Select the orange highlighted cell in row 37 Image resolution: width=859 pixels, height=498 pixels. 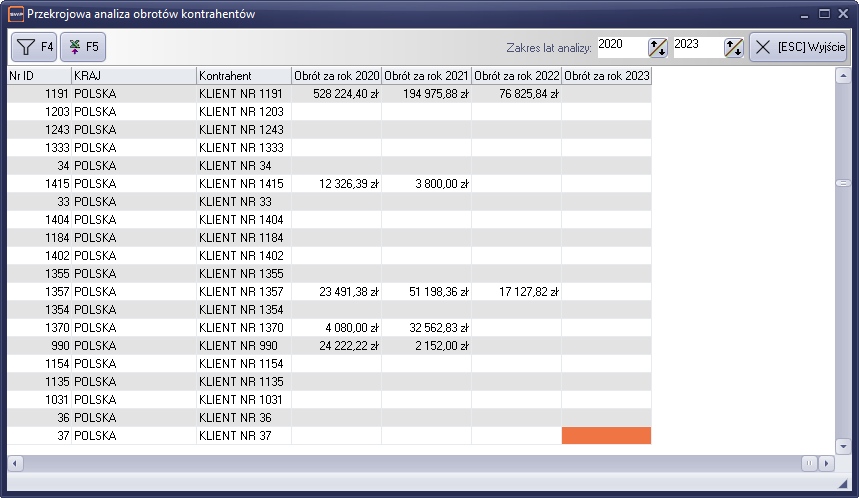click(606, 436)
